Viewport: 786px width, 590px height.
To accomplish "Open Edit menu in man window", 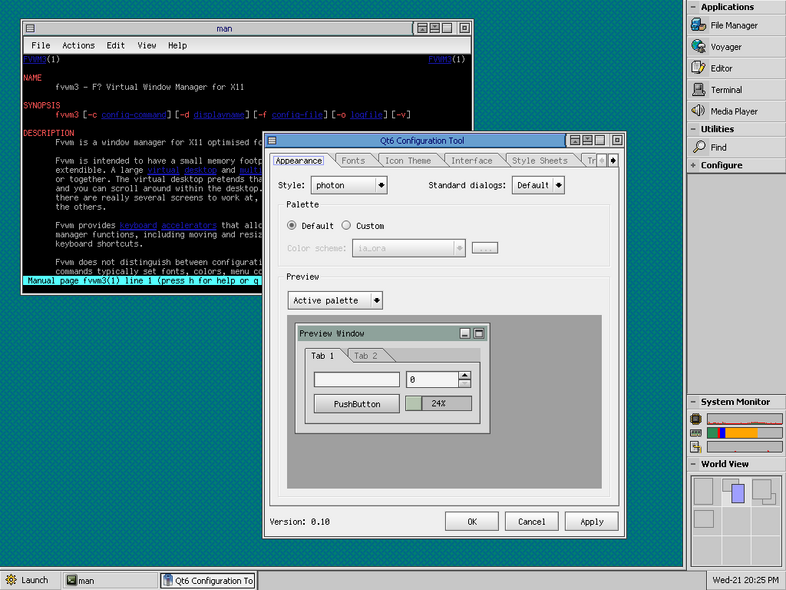I will (x=115, y=45).
